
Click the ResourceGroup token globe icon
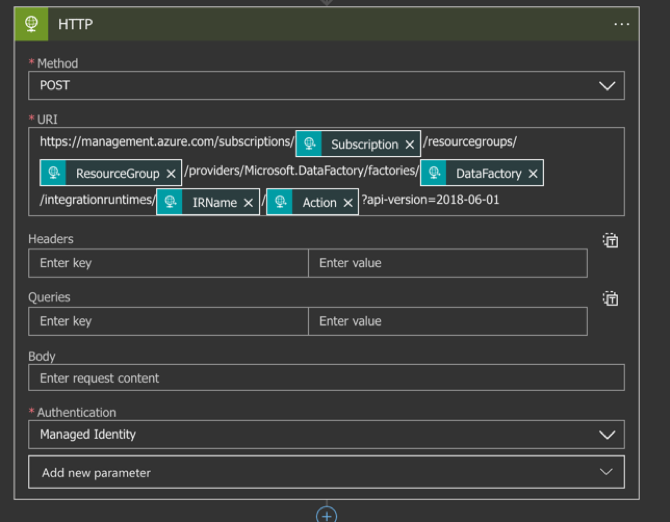coord(53,173)
